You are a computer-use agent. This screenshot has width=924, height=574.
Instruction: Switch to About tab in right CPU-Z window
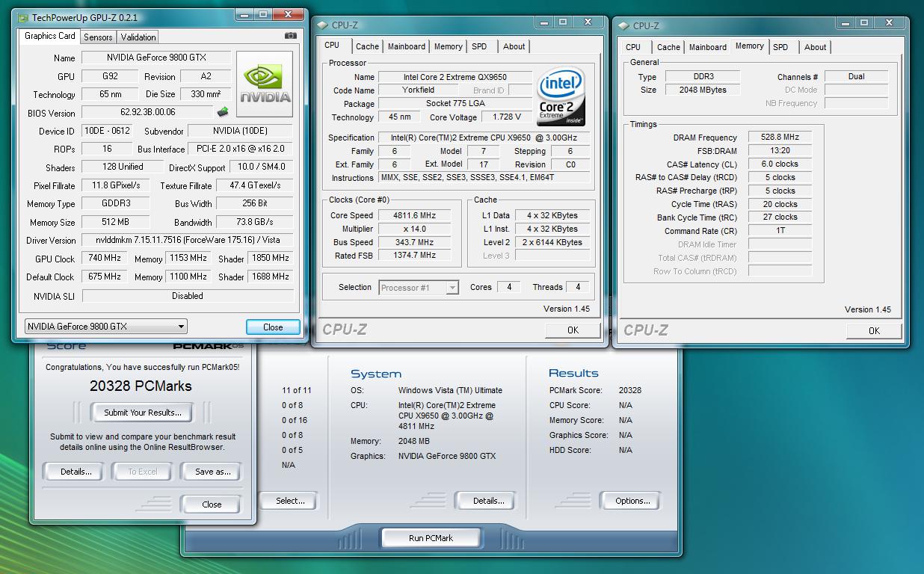click(x=816, y=47)
